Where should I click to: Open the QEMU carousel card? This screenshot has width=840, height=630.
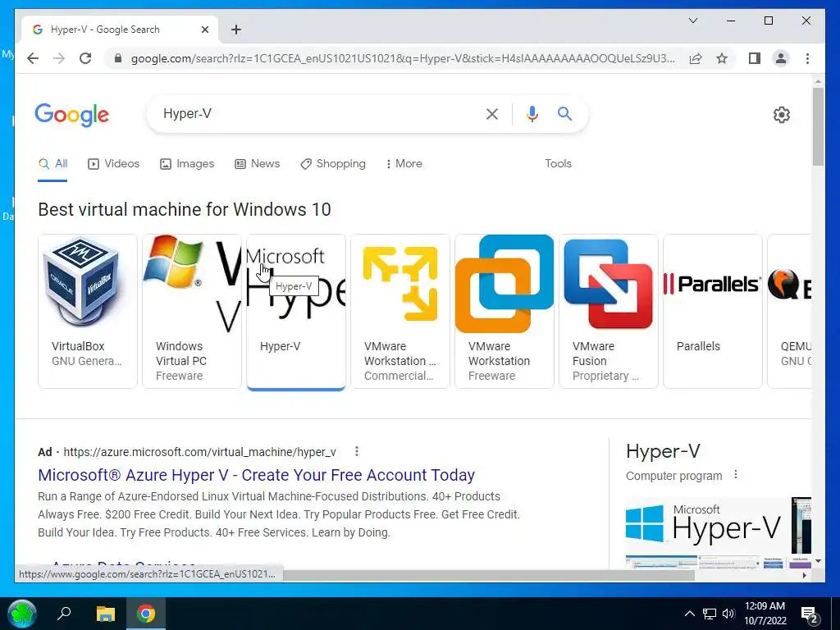[x=789, y=311]
